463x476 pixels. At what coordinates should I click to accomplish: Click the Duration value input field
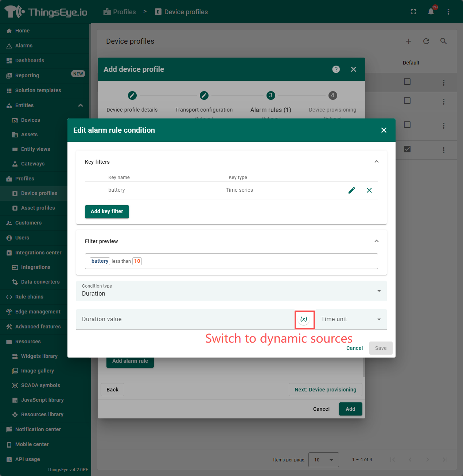point(184,319)
